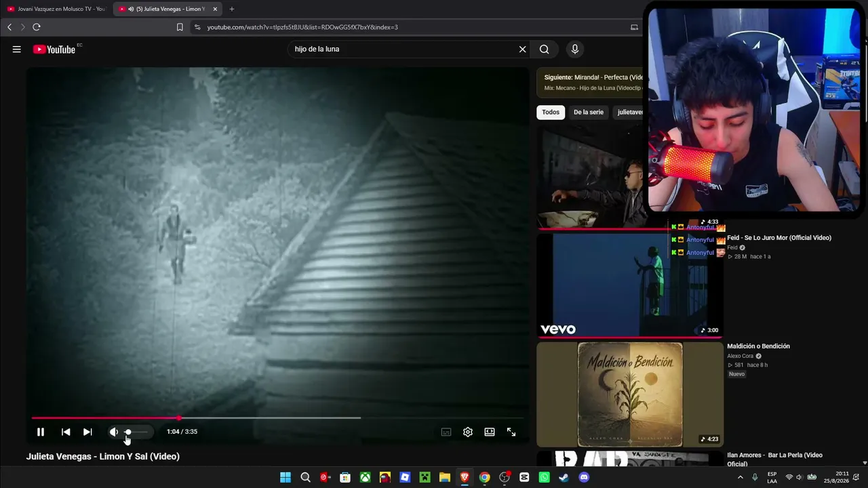The width and height of the screenshot is (868, 488).
Task: Click the player volume slider
Action: (x=136, y=432)
